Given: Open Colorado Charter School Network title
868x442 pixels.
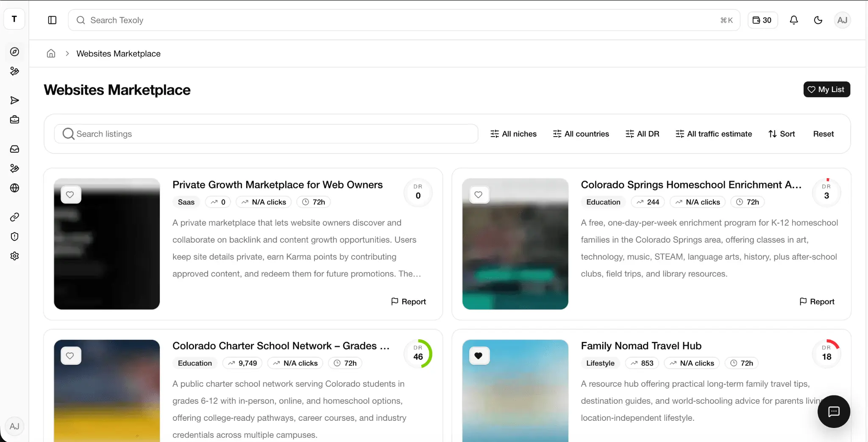Looking at the screenshot, I should click(281, 346).
